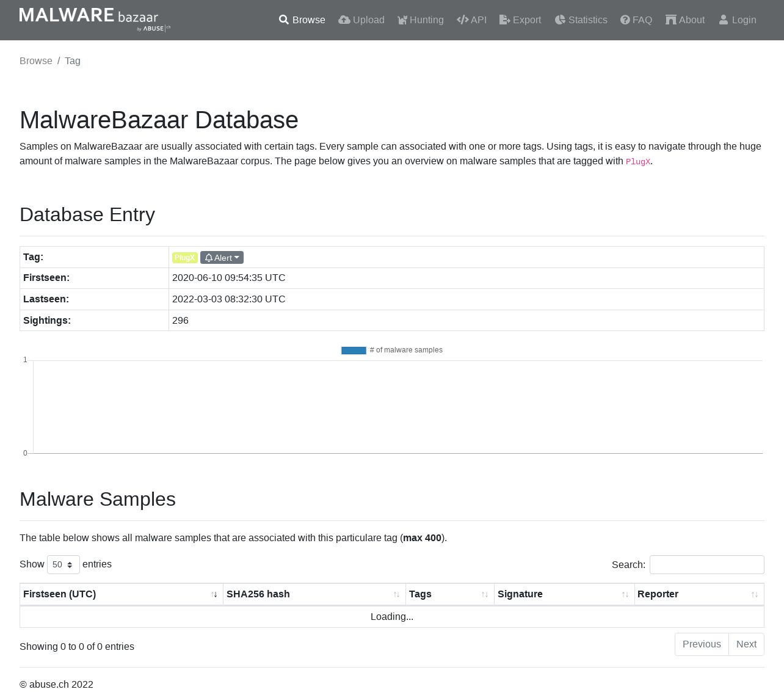Click the 'Loading...' table row

coord(392,617)
